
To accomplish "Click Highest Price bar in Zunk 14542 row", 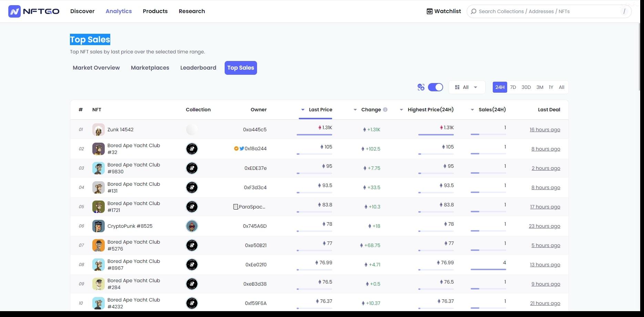I will click(436, 135).
